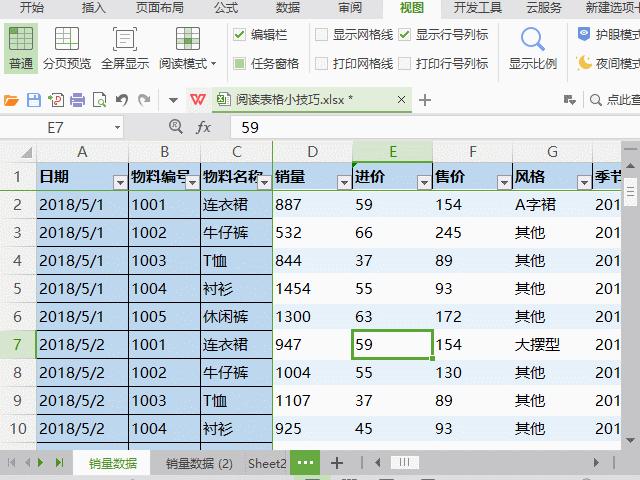Open Print Preview icon
This screenshot has height=480, width=640.
click(100, 100)
